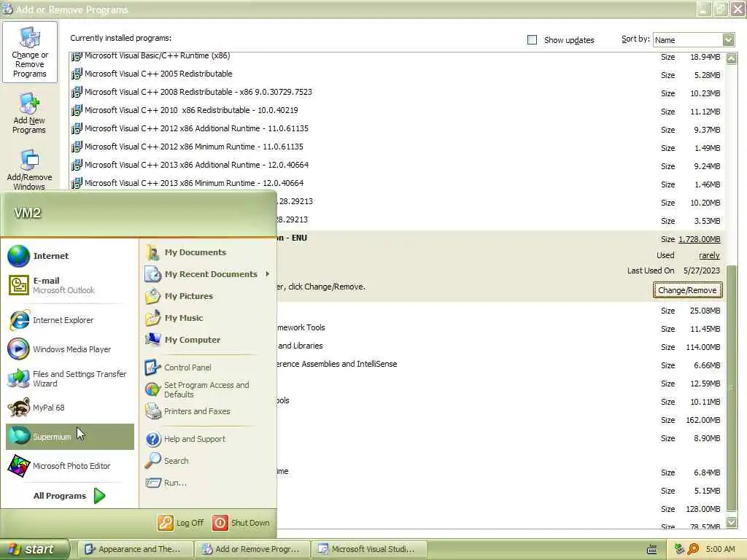The width and height of the screenshot is (747, 560).
Task: Click the 5:00 AM clock
Action: coord(720,549)
